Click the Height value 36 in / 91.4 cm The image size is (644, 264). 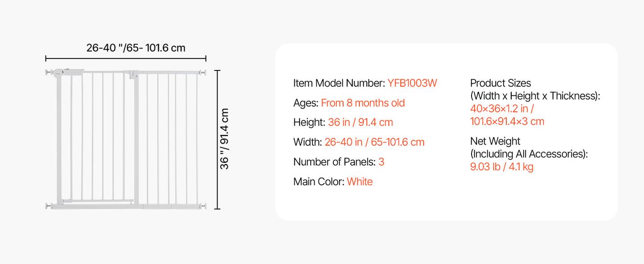(x=360, y=122)
